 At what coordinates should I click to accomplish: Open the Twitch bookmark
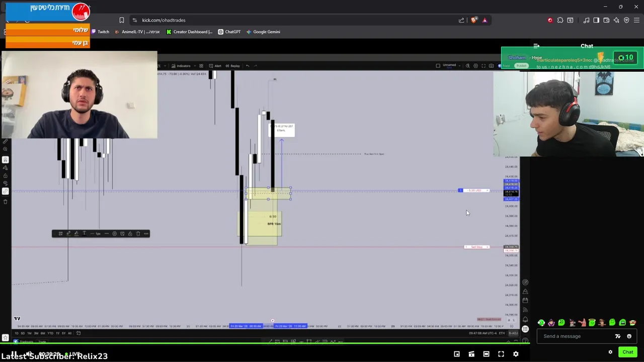(100, 32)
